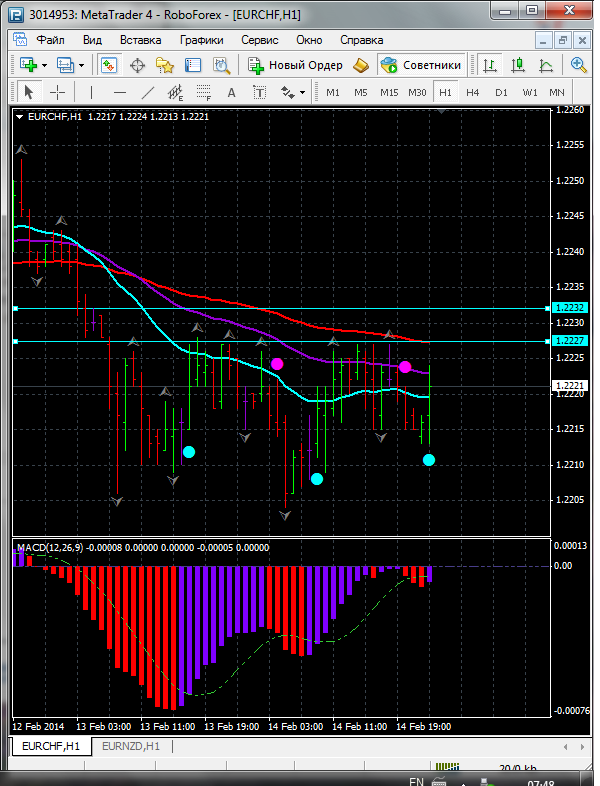
Task: Open Market Watch star icon
Action: point(164,65)
